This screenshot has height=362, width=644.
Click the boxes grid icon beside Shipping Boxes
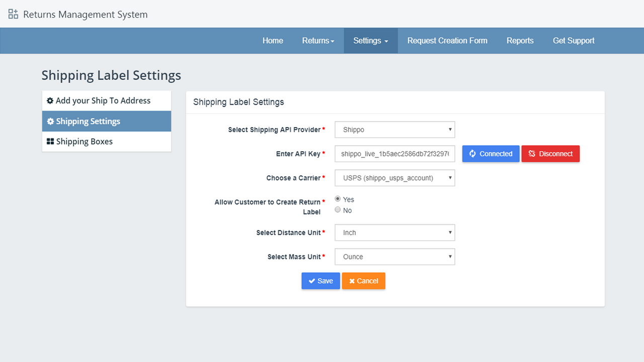point(50,141)
